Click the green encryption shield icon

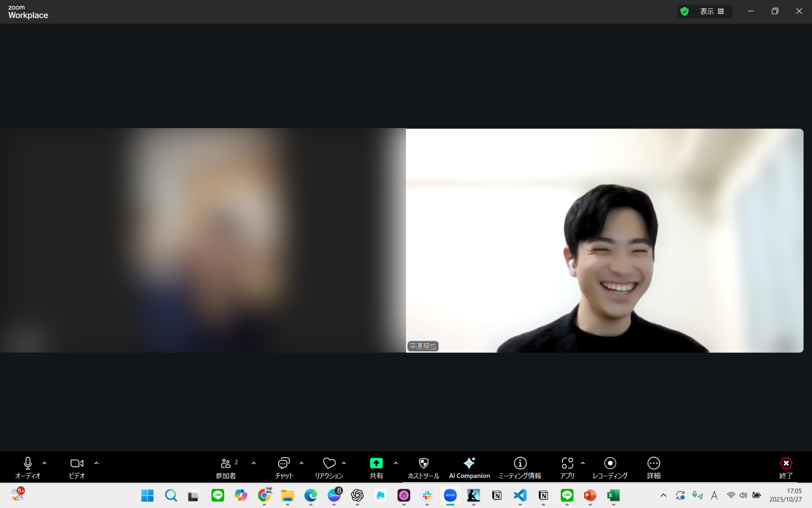coord(685,11)
